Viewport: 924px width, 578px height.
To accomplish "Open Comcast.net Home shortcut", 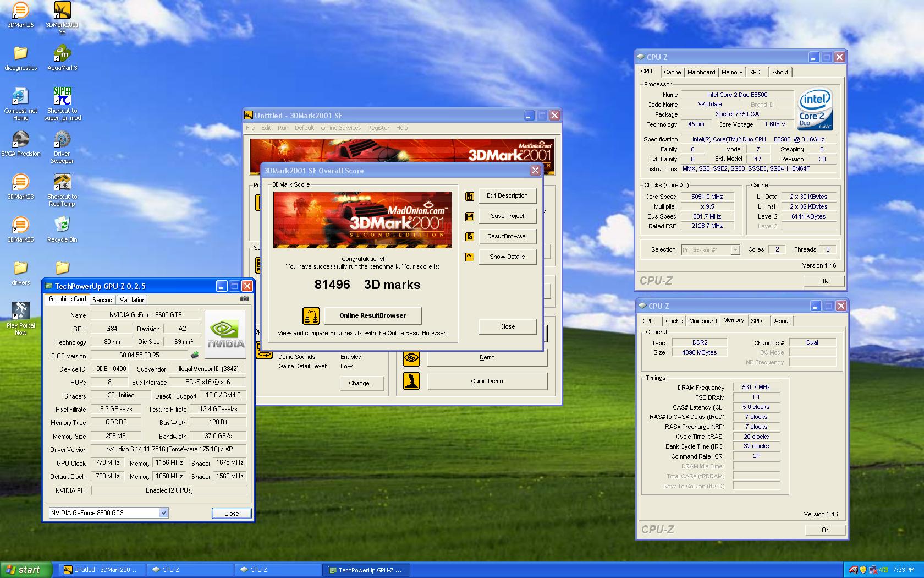I will pyautogui.click(x=20, y=104).
